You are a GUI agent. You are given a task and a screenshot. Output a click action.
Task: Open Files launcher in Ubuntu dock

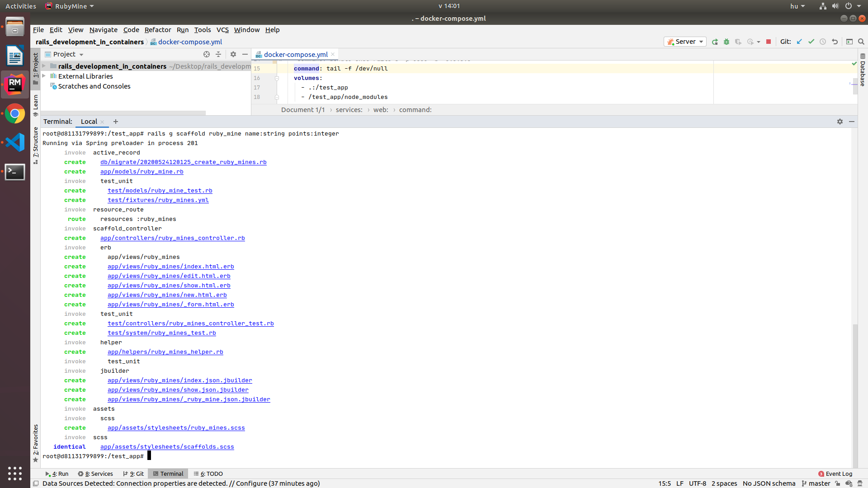coord(15,27)
